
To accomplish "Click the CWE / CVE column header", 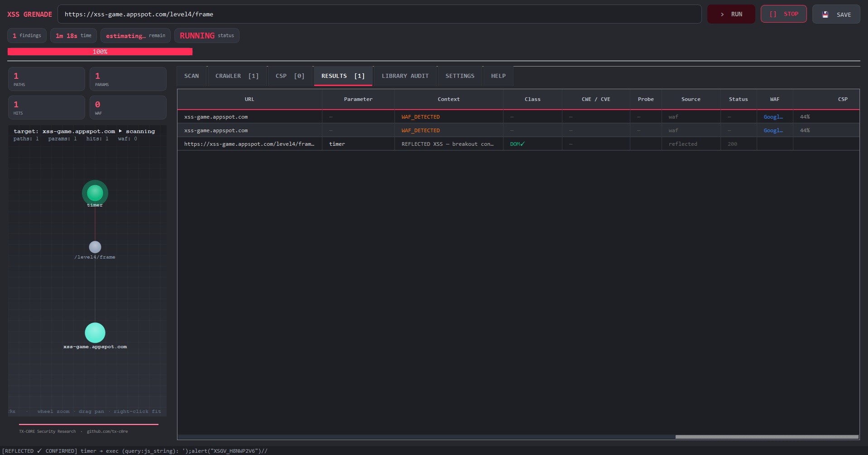I will (x=596, y=99).
